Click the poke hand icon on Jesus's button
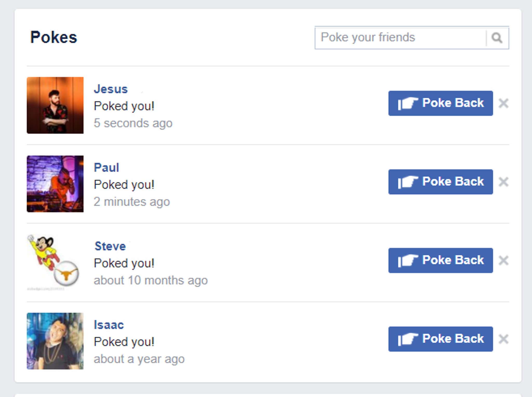Image resolution: width=532 pixels, height=397 pixels. pyautogui.click(x=408, y=103)
